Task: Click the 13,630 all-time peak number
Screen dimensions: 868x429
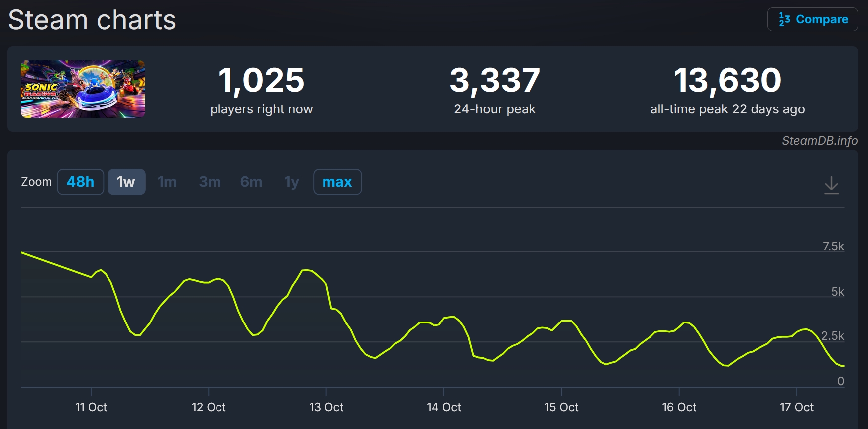Action: pos(728,80)
